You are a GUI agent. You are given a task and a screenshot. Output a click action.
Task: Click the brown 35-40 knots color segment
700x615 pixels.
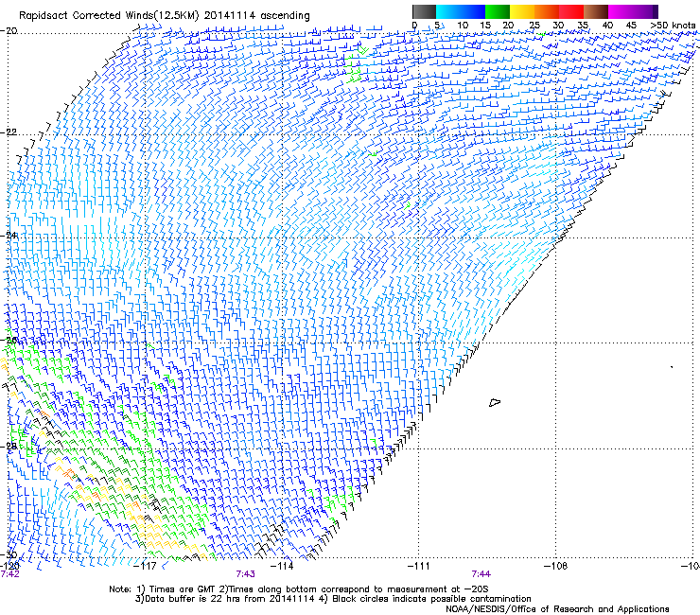[596, 11]
